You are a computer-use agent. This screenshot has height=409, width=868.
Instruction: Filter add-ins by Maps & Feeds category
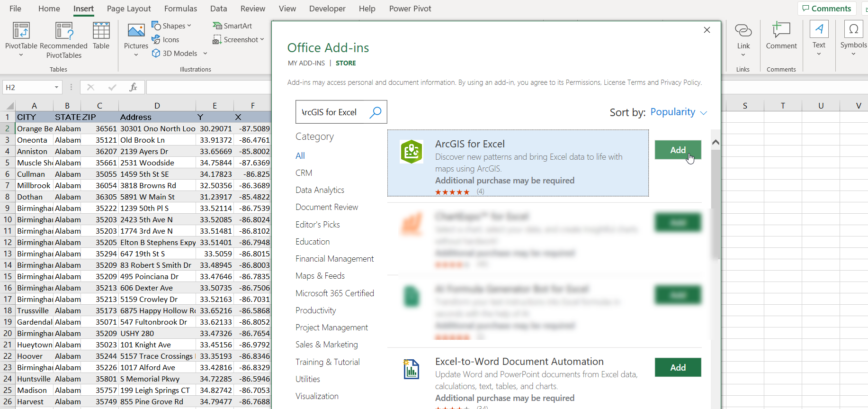pyautogui.click(x=320, y=276)
